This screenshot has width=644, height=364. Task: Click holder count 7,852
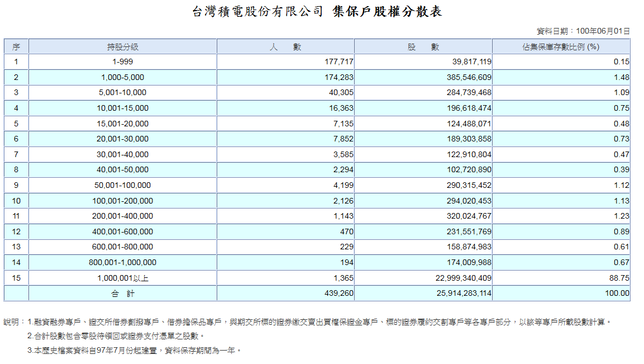point(344,139)
